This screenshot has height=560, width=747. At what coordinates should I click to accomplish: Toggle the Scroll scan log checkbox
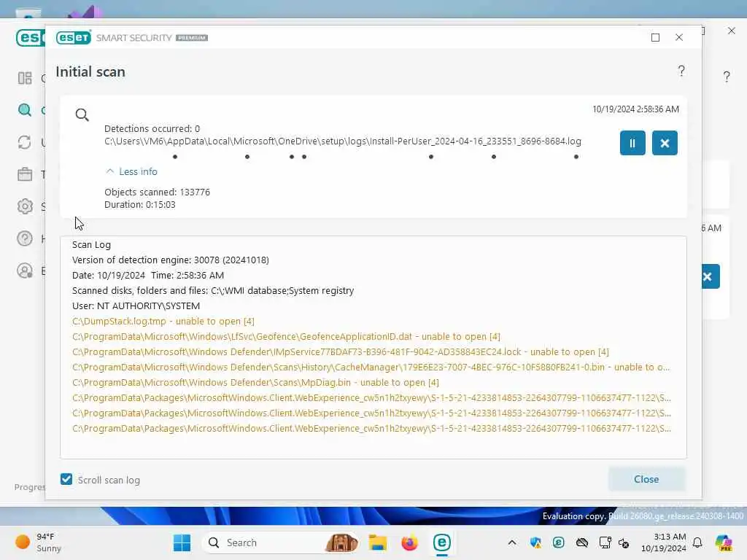[x=66, y=479]
